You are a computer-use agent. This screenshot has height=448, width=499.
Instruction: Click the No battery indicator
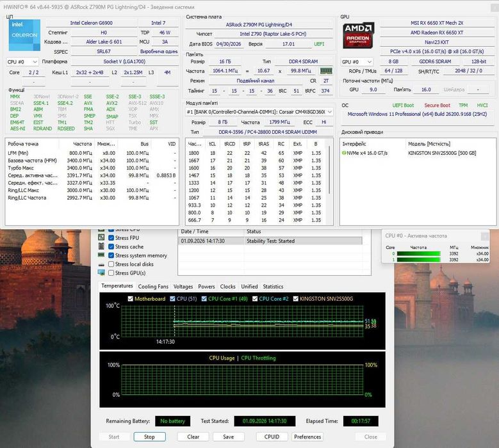[172, 421]
